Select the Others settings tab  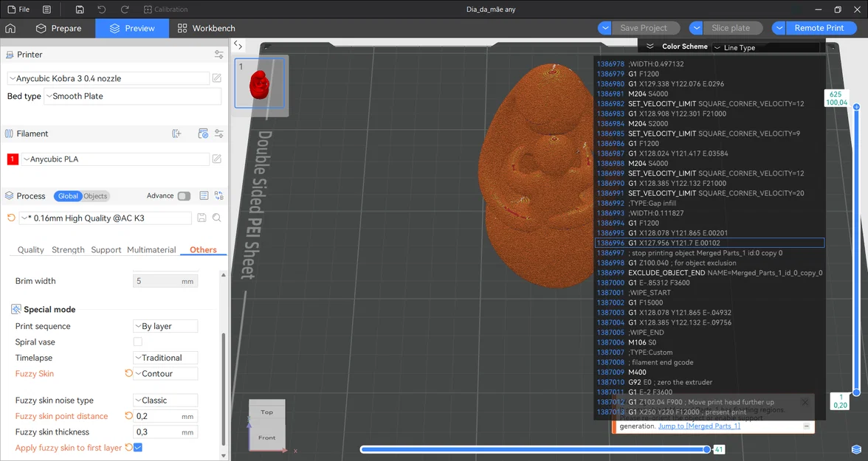(x=203, y=250)
